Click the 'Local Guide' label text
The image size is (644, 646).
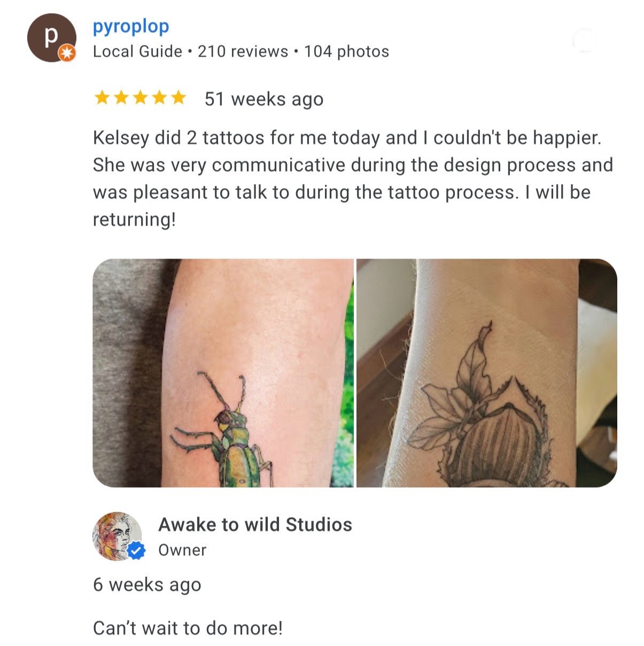(137, 51)
